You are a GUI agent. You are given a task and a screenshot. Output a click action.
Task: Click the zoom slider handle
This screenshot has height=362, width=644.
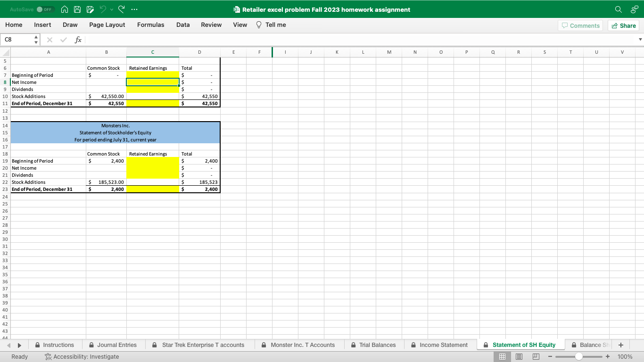coord(578,357)
